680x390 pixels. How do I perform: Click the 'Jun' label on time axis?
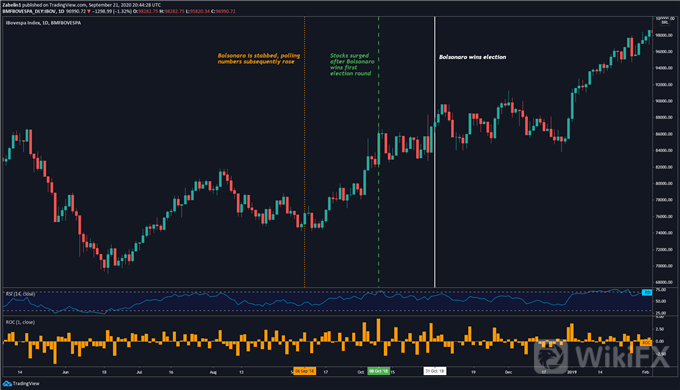[x=65, y=372]
